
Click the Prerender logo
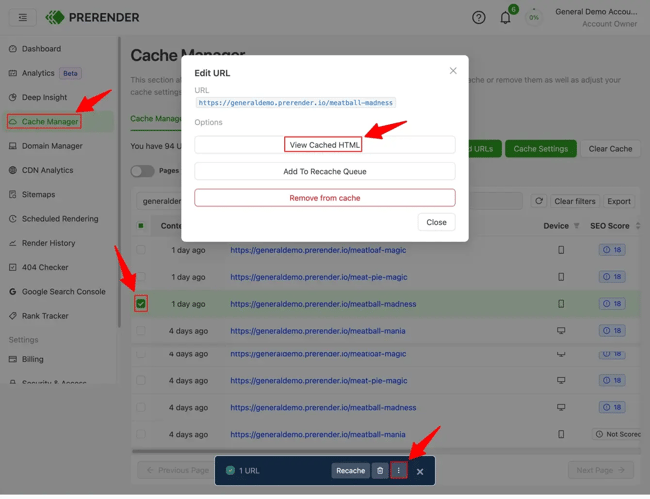tap(92, 17)
